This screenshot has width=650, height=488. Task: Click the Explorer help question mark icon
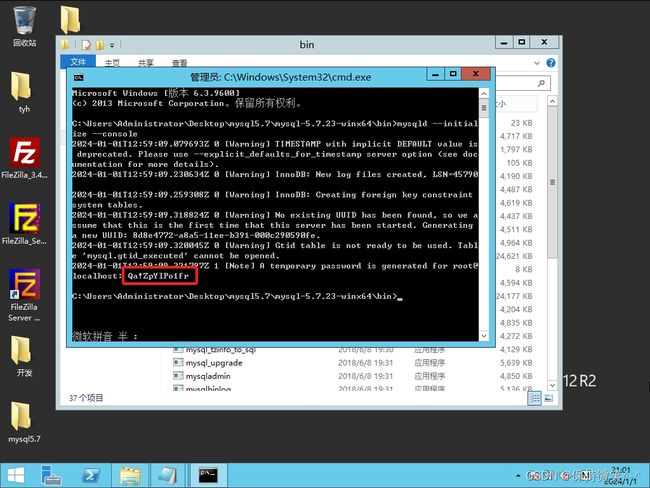pyautogui.click(x=551, y=63)
